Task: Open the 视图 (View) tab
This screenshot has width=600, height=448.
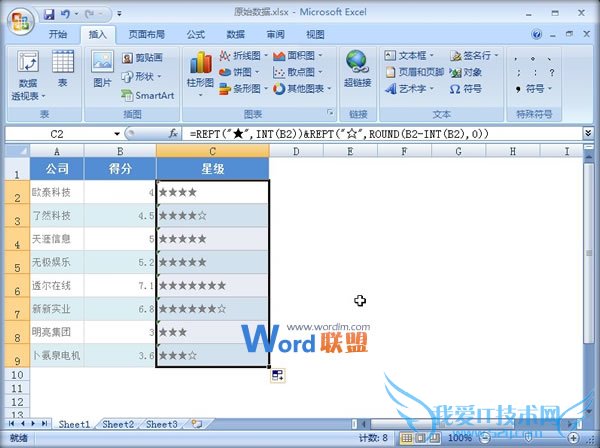Action: click(x=315, y=34)
